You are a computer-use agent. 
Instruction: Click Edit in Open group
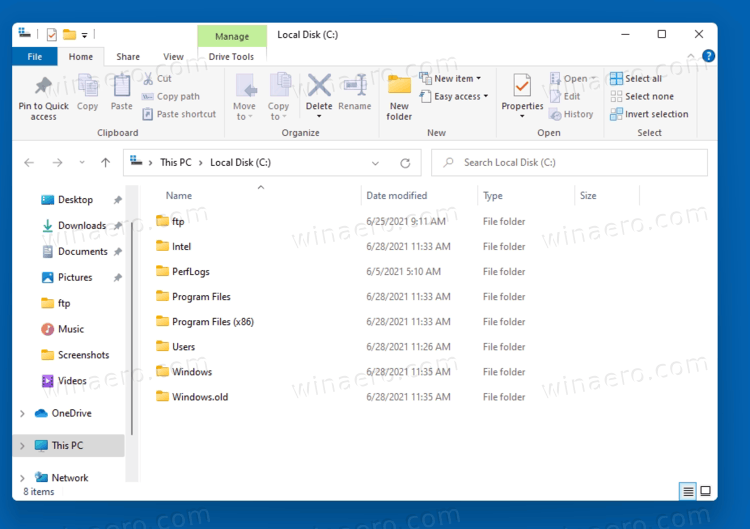click(565, 96)
